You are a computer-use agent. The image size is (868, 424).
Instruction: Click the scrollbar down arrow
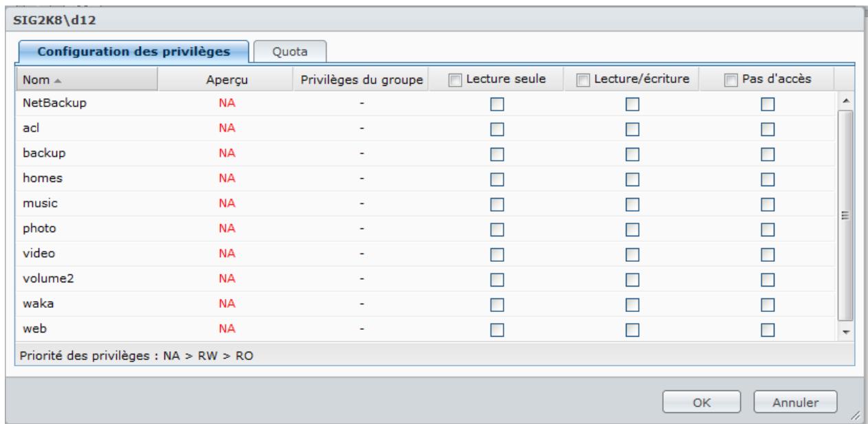pos(847,331)
